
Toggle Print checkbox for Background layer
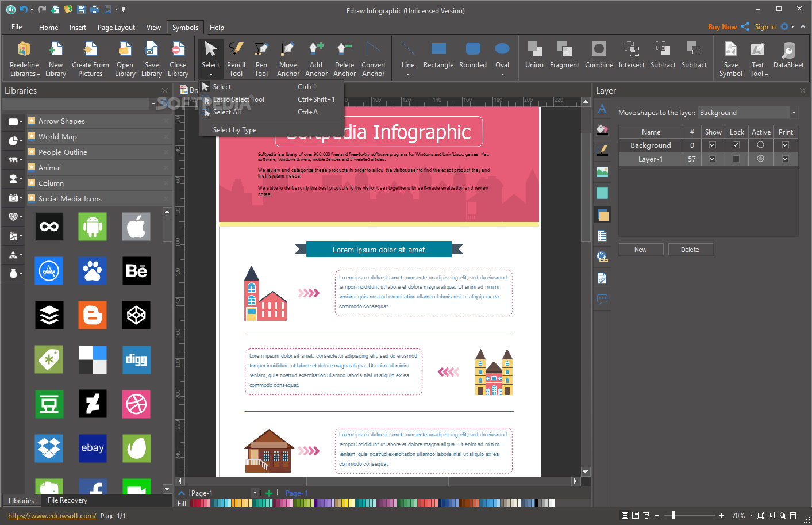coord(786,145)
